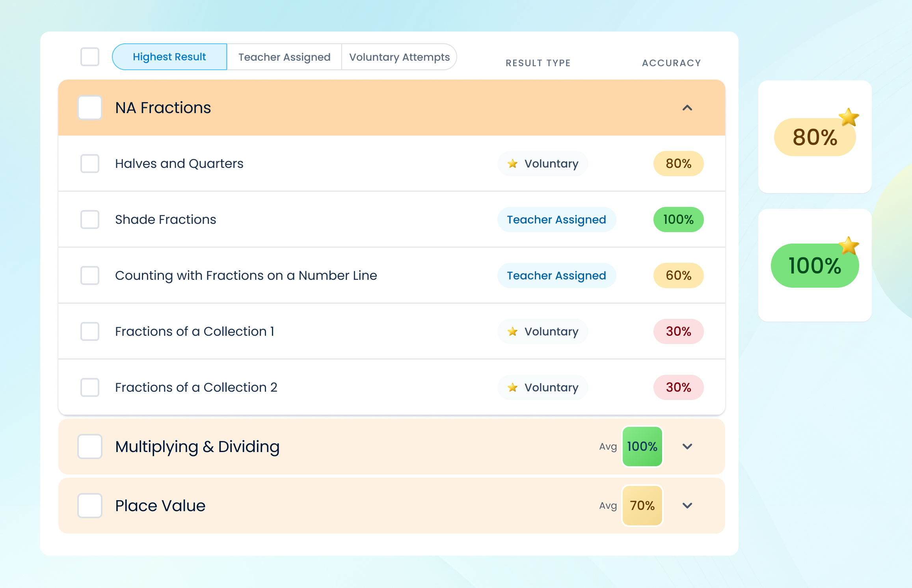
Task: Click the Voluntary badge on Halves and Quarters
Action: [543, 164]
